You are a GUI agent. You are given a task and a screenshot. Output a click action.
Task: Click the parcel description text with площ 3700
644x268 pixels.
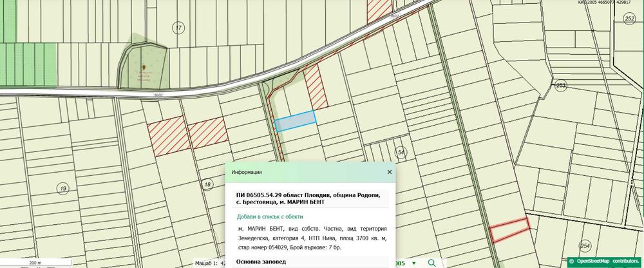(312, 238)
